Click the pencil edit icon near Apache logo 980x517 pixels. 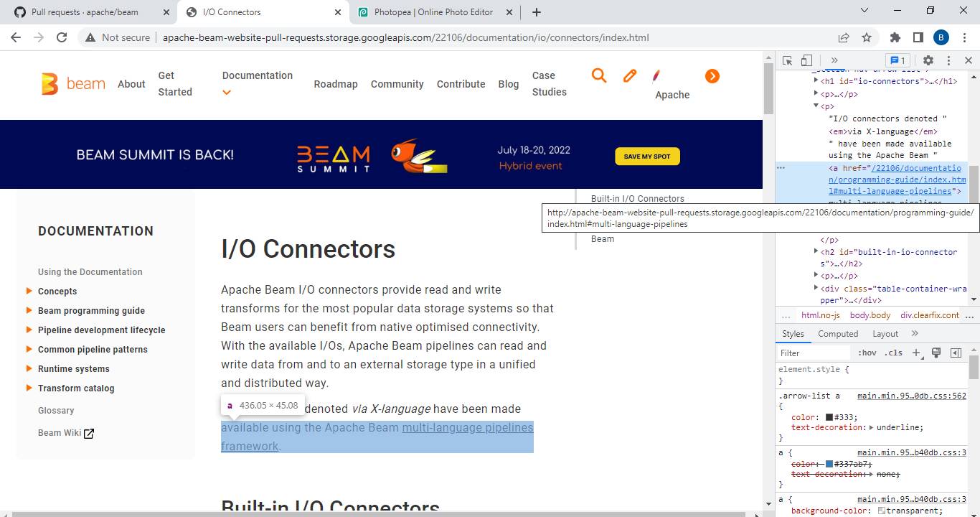click(x=629, y=75)
